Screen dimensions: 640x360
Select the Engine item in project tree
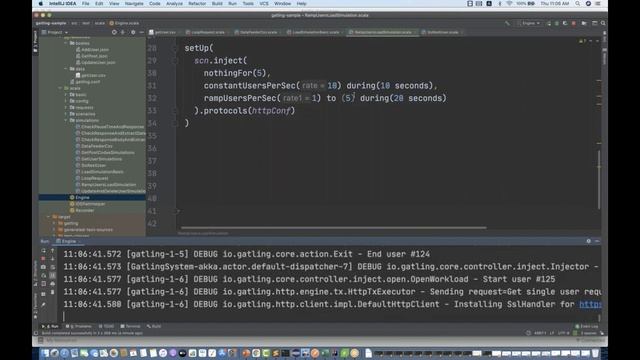pyautogui.click(x=92, y=198)
